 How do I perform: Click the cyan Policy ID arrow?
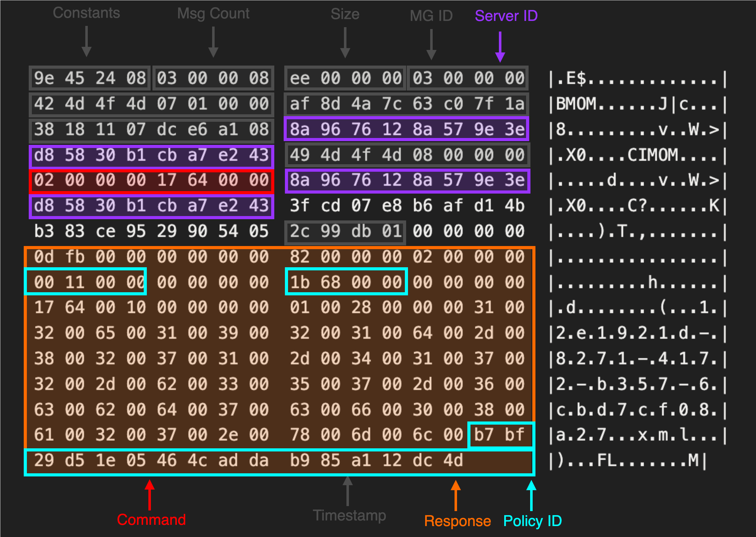(531, 495)
